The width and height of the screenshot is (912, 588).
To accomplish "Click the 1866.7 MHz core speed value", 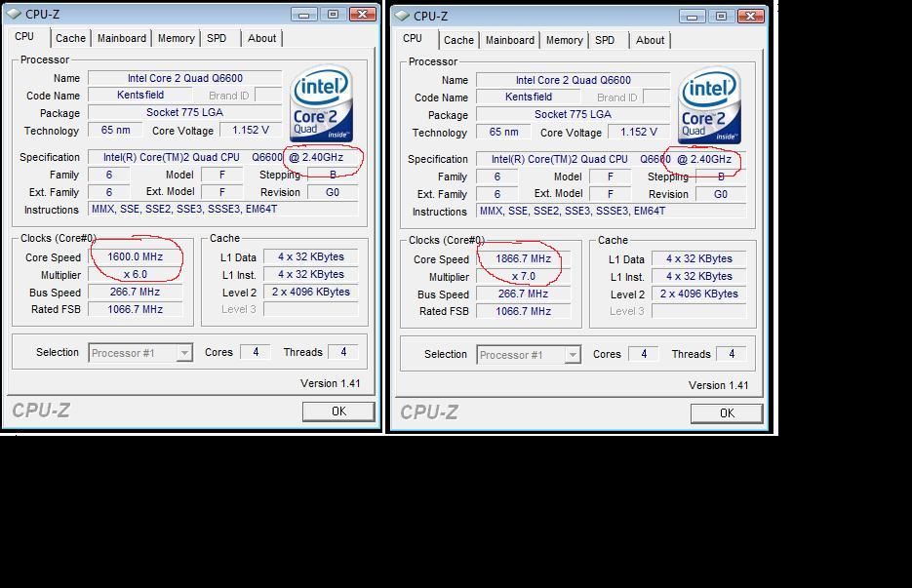I will pyautogui.click(x=523, y=258).
